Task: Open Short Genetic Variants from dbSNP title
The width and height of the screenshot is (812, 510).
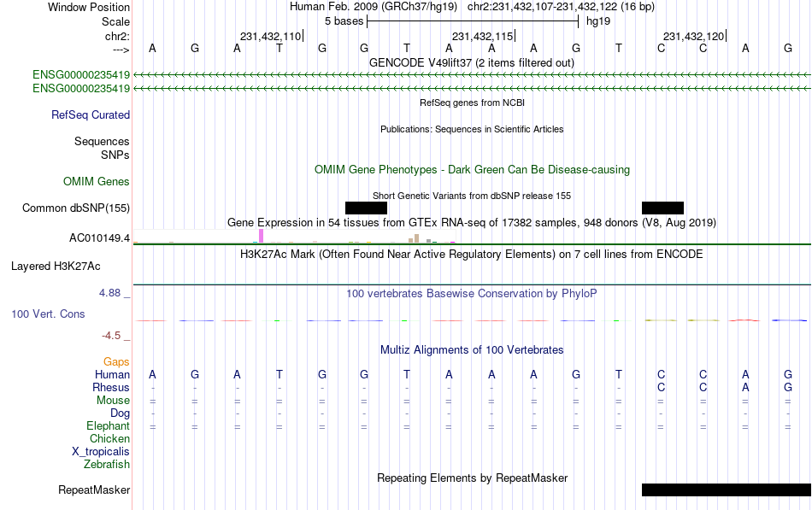Action: (x=472, y=196)
